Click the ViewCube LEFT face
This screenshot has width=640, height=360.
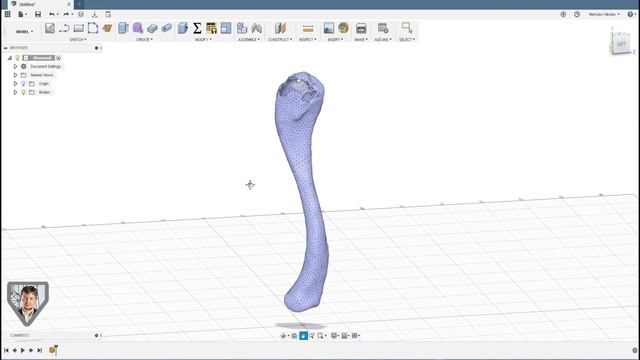click(621, 44)
